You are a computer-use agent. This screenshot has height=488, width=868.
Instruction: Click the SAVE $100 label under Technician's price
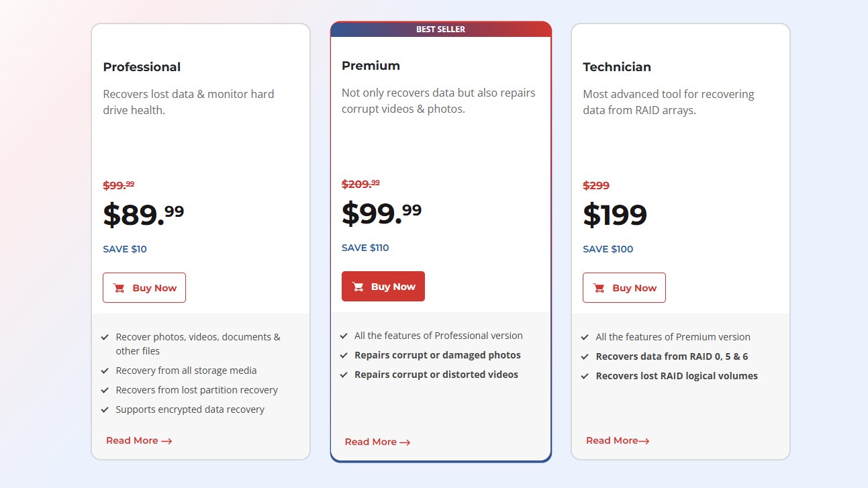click(608, 249)
